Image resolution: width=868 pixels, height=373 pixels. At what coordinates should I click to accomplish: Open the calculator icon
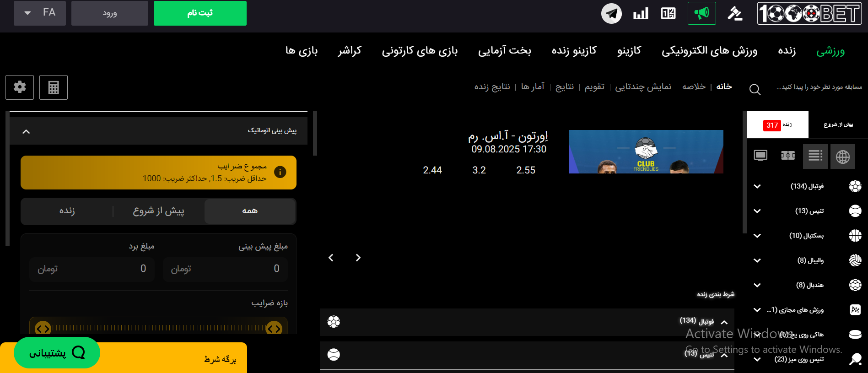click(x=54, y=87)
